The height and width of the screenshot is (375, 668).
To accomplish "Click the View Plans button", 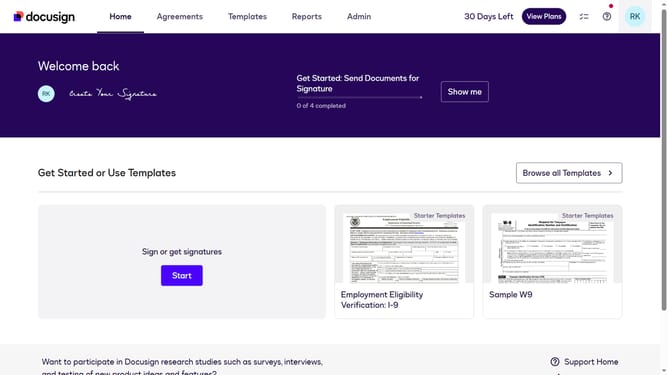I will 544,17.
